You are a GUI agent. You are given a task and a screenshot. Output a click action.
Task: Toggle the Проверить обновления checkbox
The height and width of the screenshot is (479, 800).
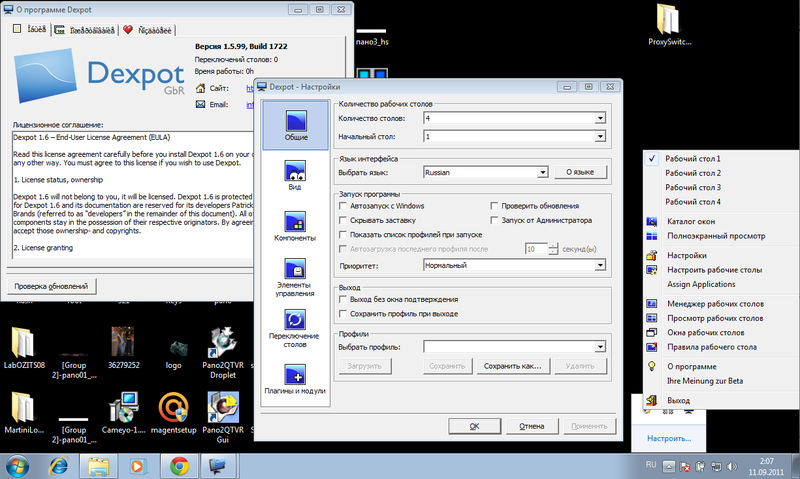494,206
